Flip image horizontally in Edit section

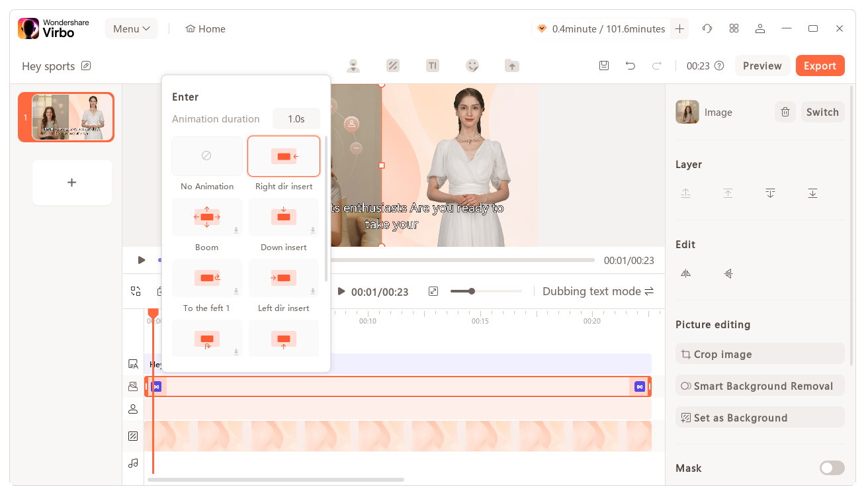[x=685, y=273]
